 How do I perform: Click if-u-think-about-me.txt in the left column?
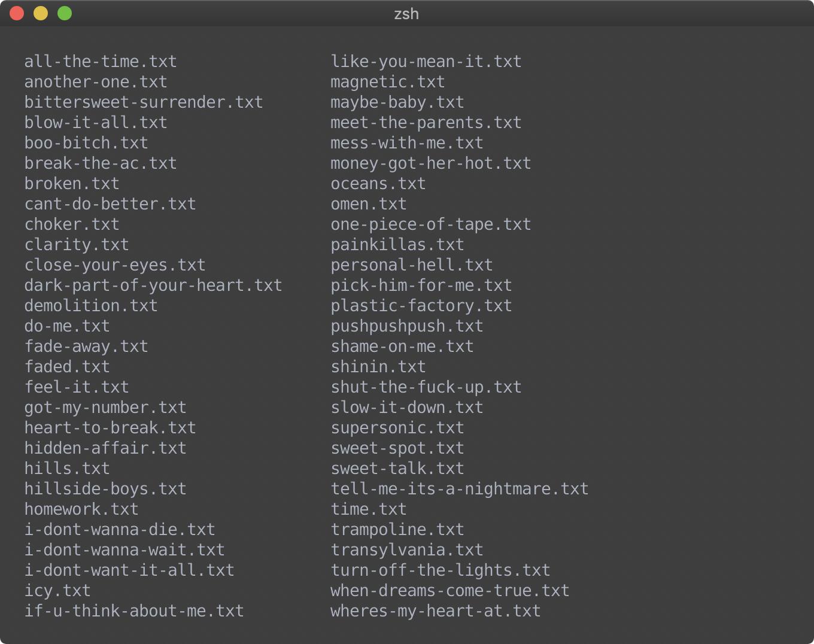click(134, 611)
